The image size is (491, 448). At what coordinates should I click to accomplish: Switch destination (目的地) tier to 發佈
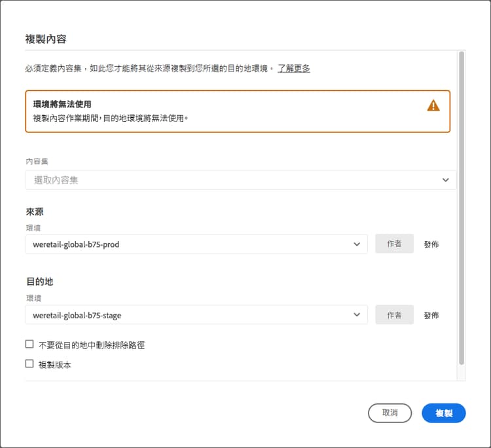tap(431, 315)
